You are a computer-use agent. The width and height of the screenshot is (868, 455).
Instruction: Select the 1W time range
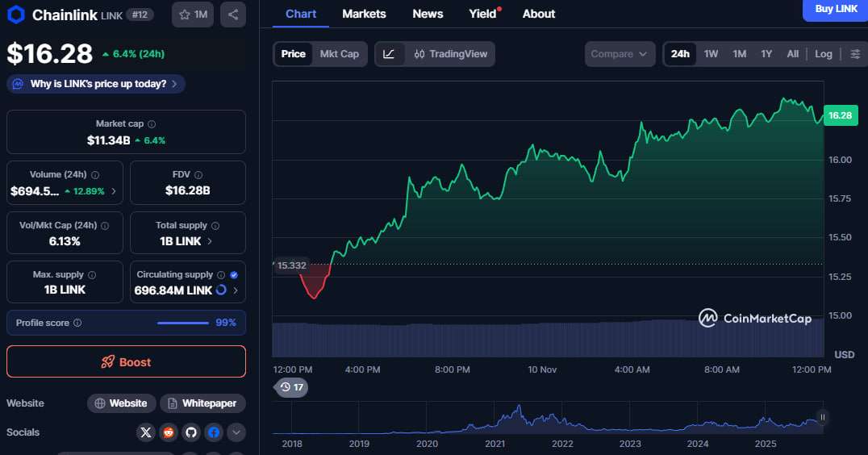click(711, 54)
